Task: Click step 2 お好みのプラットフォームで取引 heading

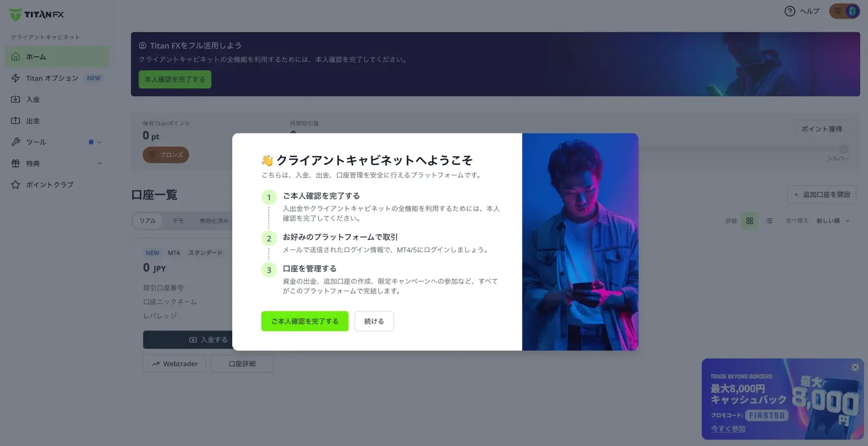Action: 340,237
